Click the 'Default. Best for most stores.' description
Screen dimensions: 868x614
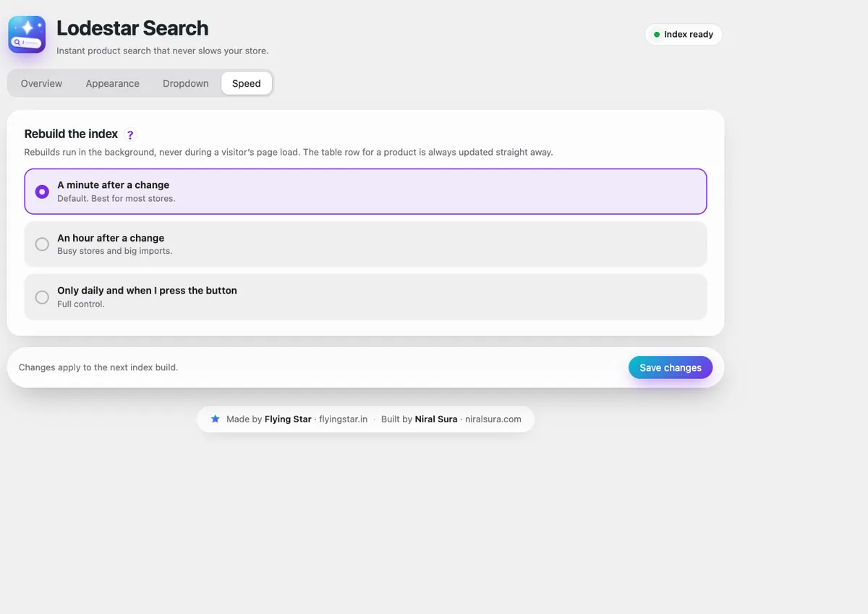coord(116,198)
